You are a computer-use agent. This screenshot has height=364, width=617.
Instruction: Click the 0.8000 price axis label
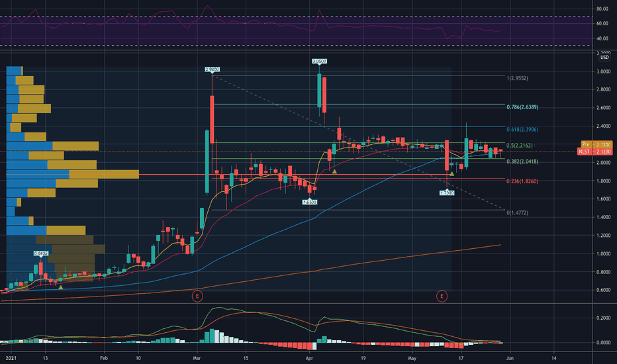click(x=603, y=272)
